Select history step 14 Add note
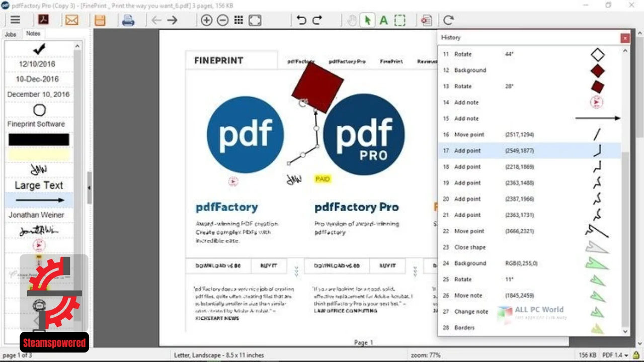Image resolution: width=644 pixels, height=362 pixels. (x=529, y=102)
